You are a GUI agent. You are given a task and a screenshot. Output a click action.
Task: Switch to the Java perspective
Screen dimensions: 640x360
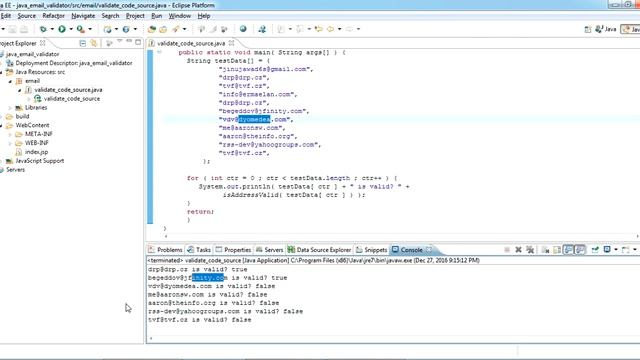606,29
